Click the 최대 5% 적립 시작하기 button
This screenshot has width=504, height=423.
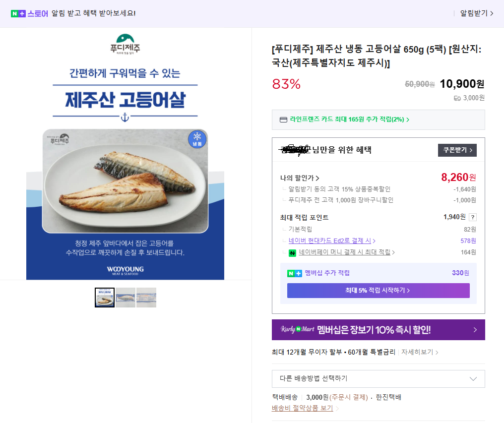pyautogui.click(x=378, y=290)
